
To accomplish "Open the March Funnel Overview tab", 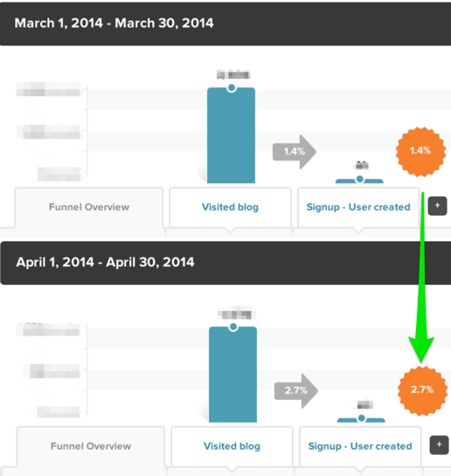I will 89,207.
